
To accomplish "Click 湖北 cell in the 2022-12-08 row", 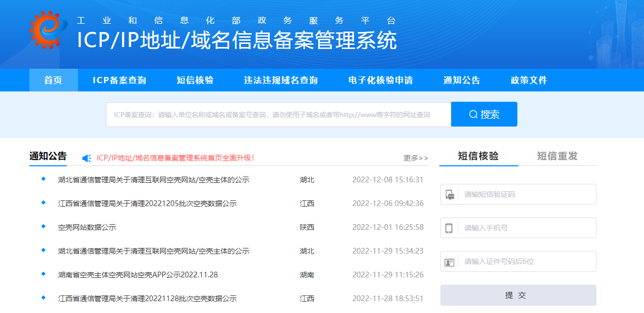I will pyautogui.click(x=307, y=180).
